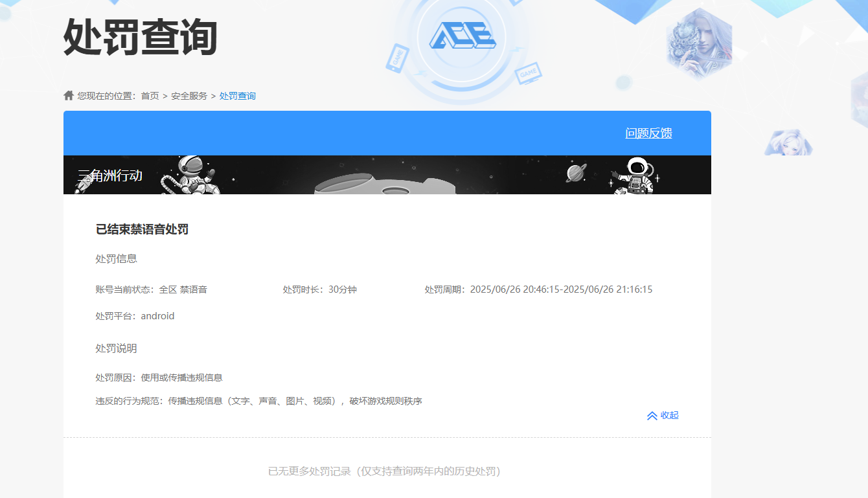Click the 处罚说明 section label
This screenshot has width=868, height=498.
(x=116, y=348)
